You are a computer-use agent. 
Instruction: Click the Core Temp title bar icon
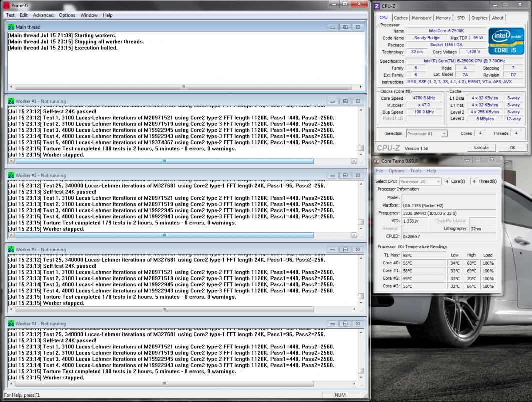pos(377,161)
